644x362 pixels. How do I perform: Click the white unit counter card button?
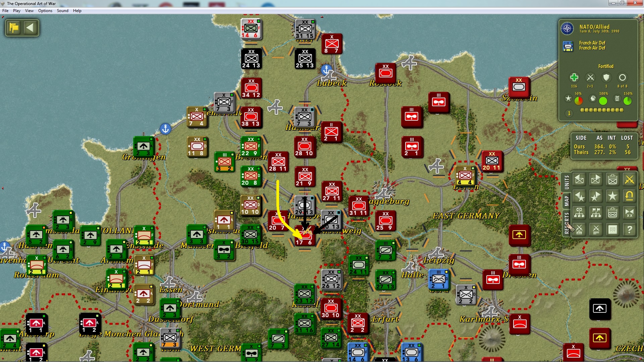coord(613,230)
